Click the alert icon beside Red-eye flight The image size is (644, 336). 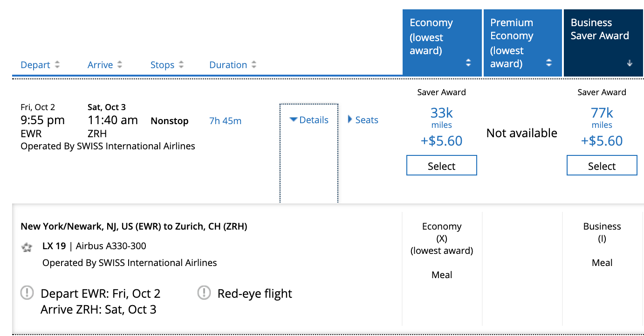coord(204,293)
